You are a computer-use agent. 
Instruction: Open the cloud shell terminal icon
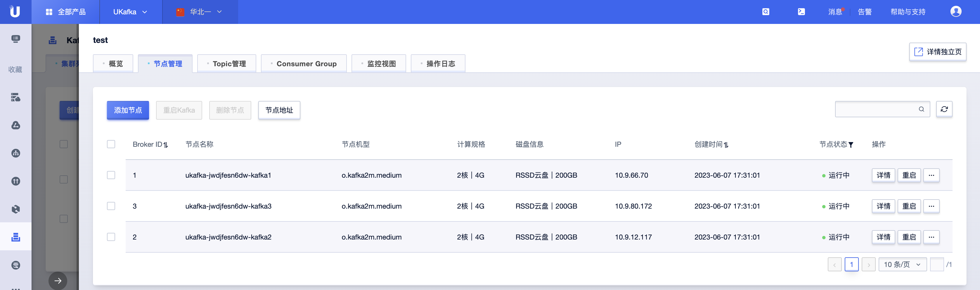pos(801,12)
